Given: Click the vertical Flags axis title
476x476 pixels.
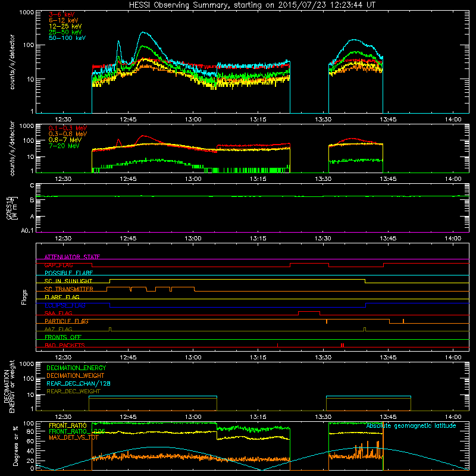Looking at the screenshot, I should point(24,297).
